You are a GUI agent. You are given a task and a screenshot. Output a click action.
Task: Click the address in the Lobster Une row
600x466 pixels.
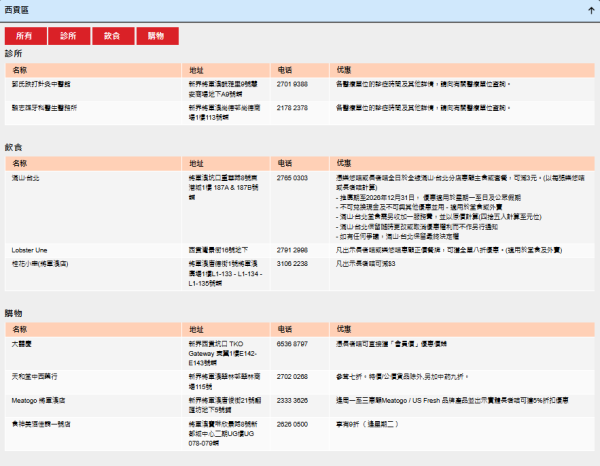click(x=218, y=250)
